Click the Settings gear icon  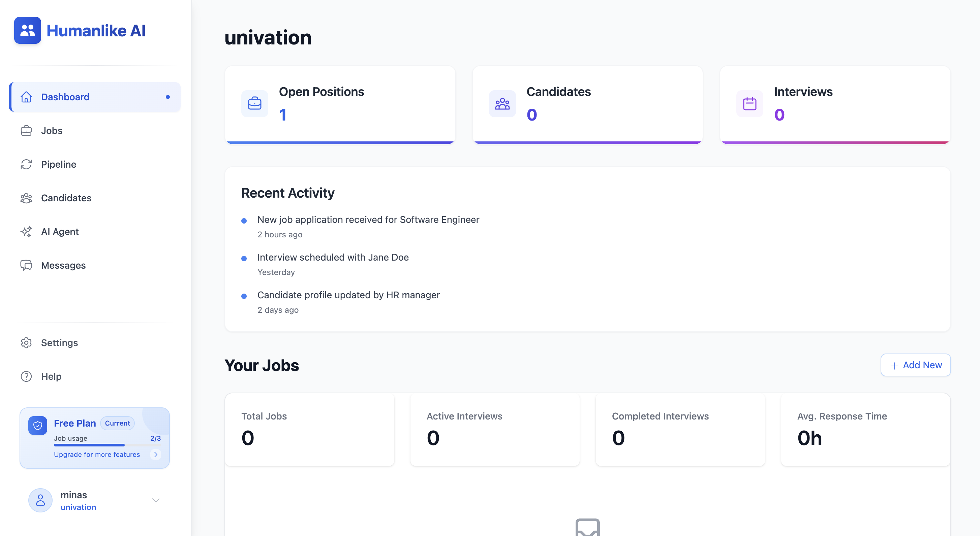point(26,342)
